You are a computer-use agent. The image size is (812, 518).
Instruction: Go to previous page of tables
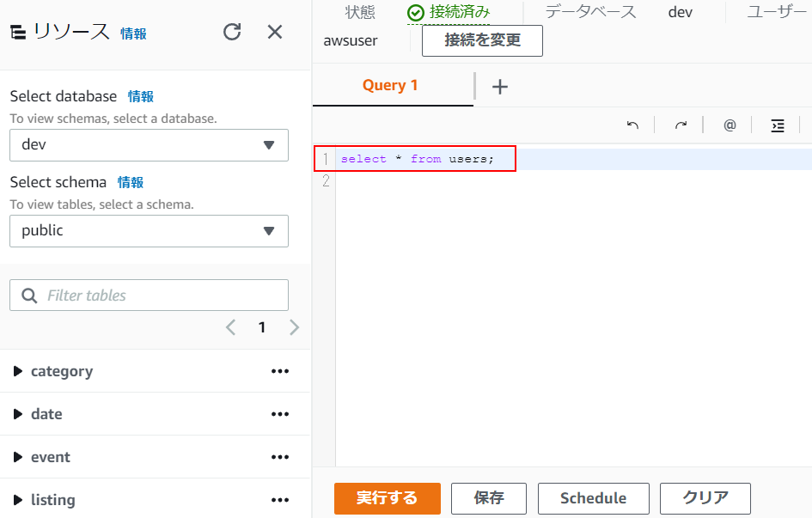(231, 327)
